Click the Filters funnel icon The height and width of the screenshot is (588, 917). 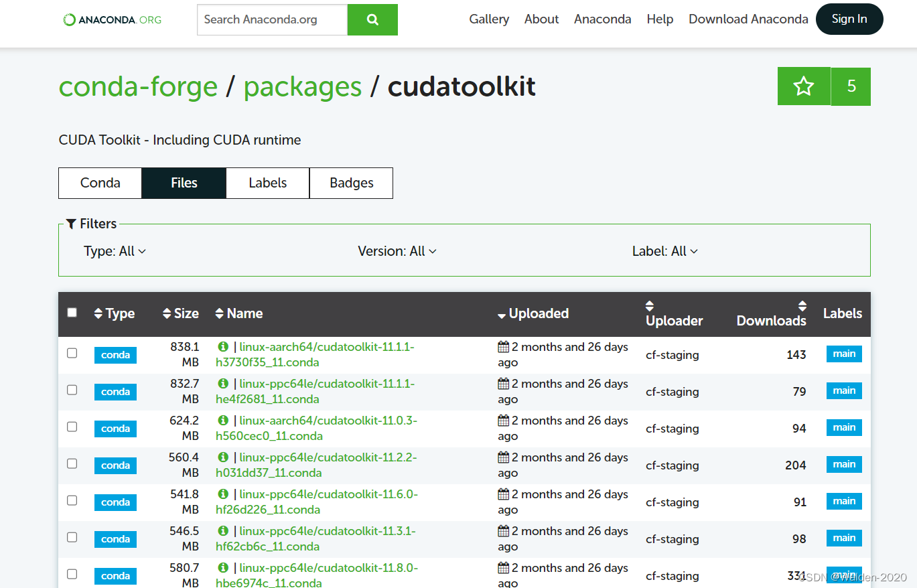[71, 224]
